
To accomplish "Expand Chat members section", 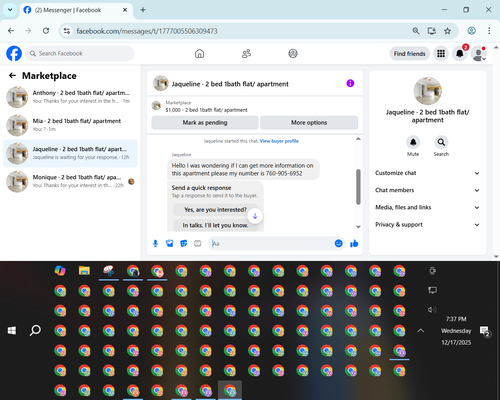I will [x=427, y=190].
